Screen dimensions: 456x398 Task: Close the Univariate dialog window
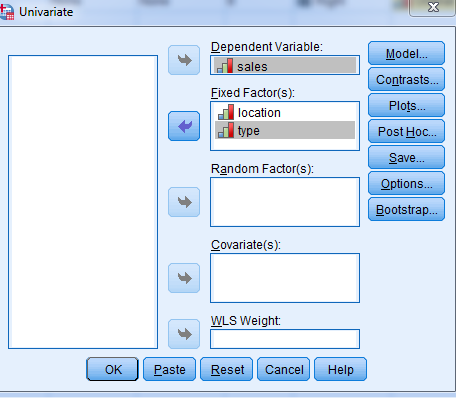point(433,7)
